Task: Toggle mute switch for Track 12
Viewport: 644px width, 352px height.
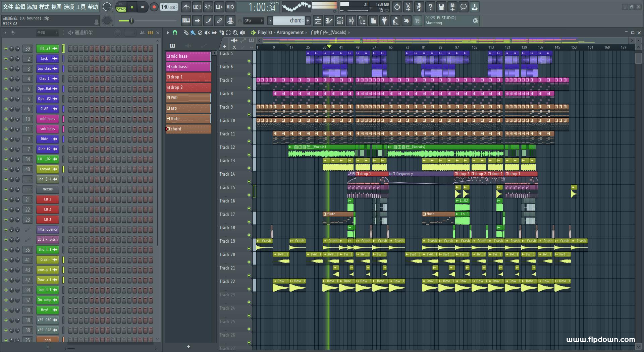Action: tap(249, 155)
